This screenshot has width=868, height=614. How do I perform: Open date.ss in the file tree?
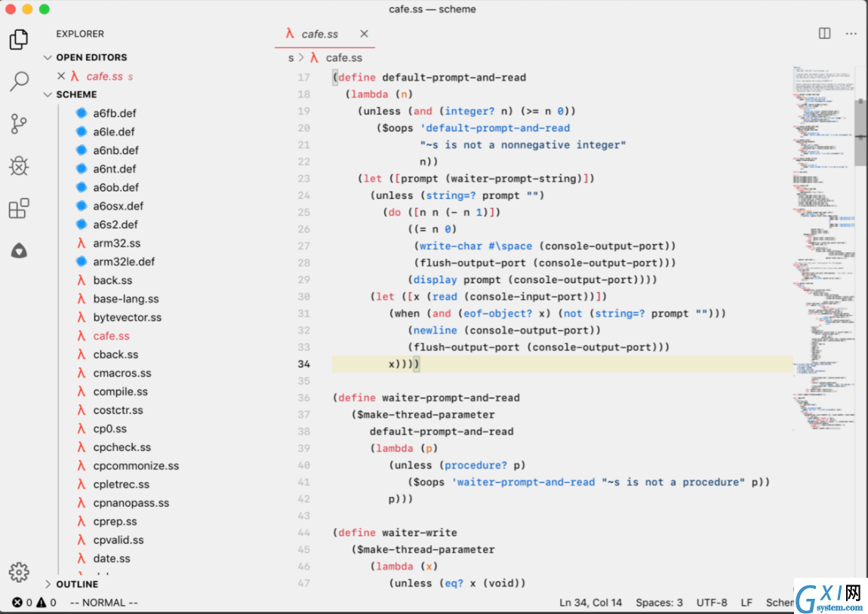tap(111, 559)
